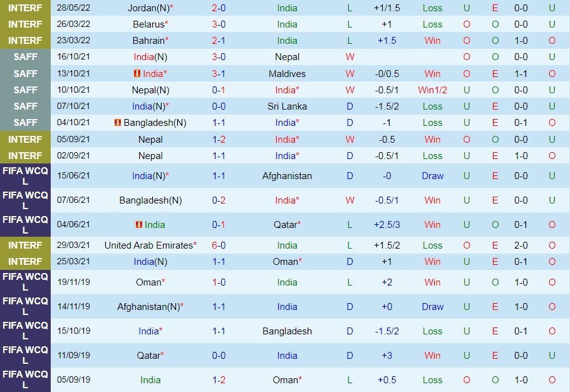Click the 2-0 score of Jordan vs India
The height and width of the screenshot is (392, 570).
click(x=219, y=8)
